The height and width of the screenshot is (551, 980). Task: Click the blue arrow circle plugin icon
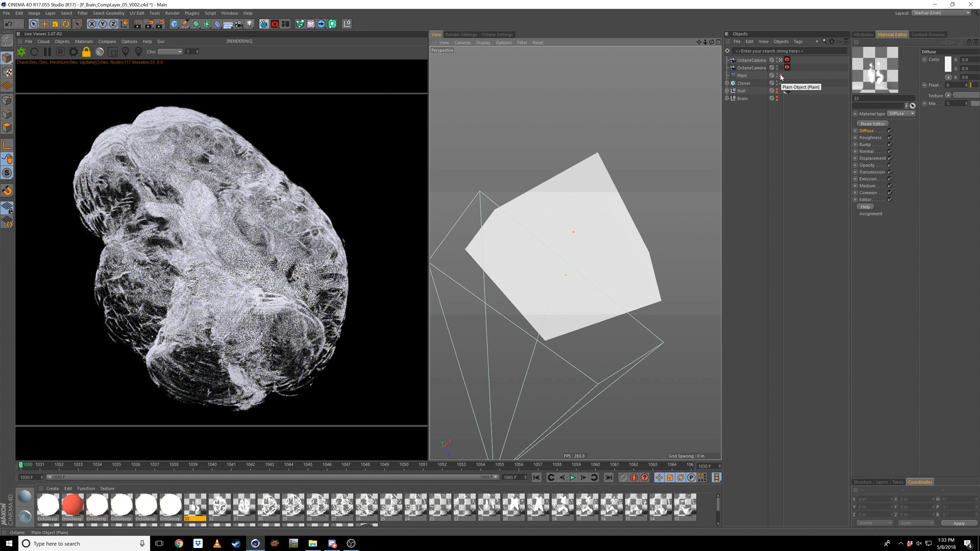pyautogui.click(x=321, y=24)
